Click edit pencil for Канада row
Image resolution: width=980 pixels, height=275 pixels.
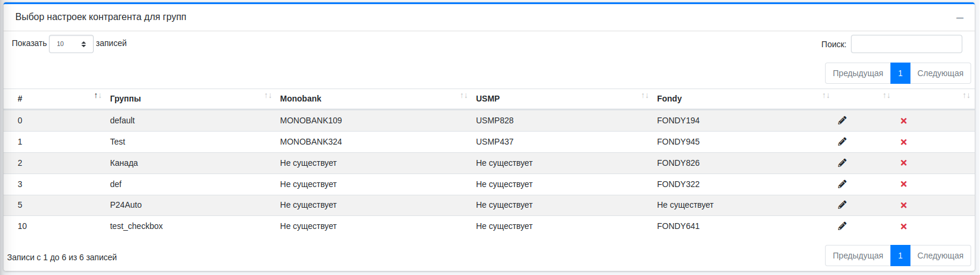(842, 163)
